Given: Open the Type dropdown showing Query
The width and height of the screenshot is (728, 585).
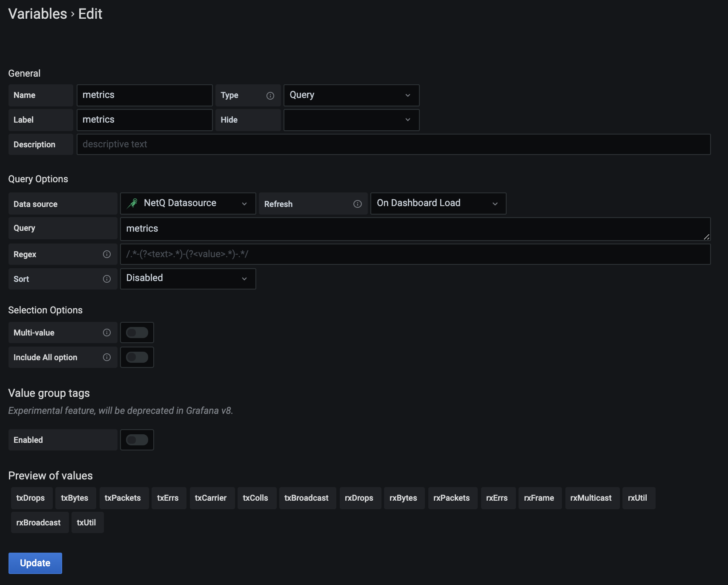Looking at the screenshot, I should 351,95.
